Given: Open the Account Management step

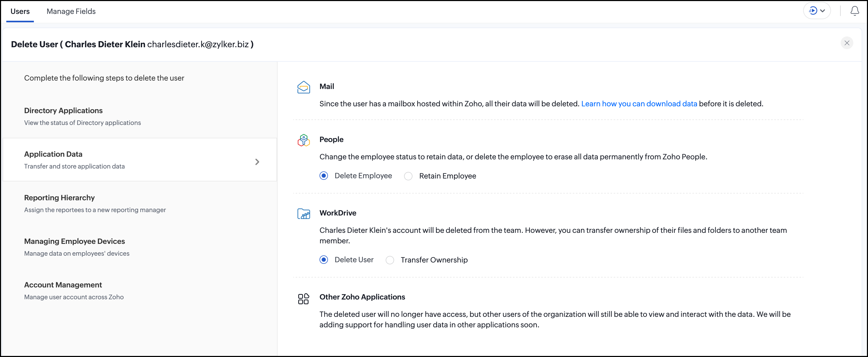Looking at the screenshot, I should [140, 290].
